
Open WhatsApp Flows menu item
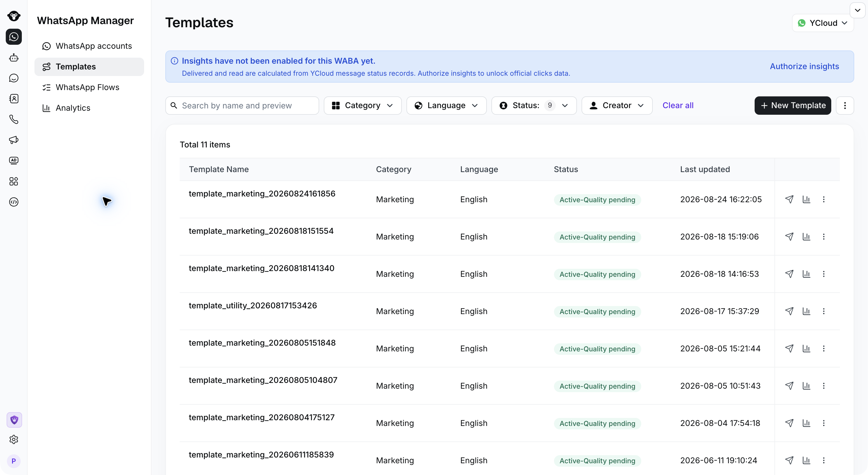[89, 87]
